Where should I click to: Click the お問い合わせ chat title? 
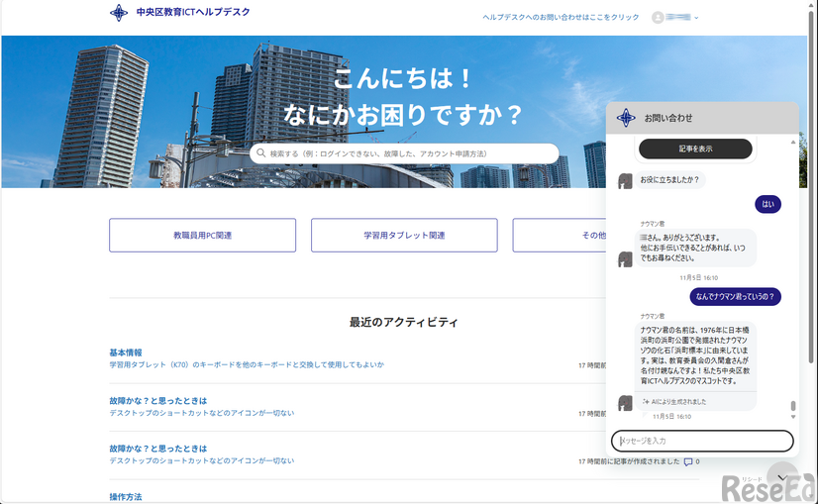point(668,118)
